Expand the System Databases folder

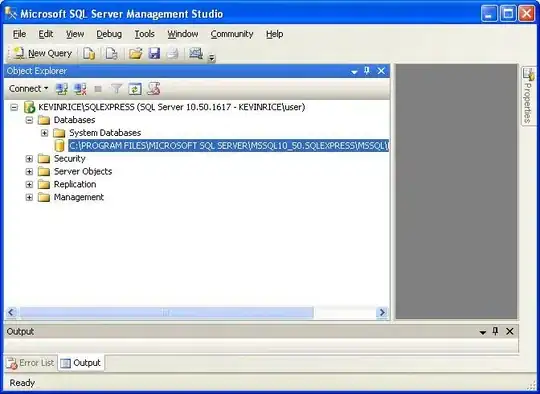click(44, 133)
